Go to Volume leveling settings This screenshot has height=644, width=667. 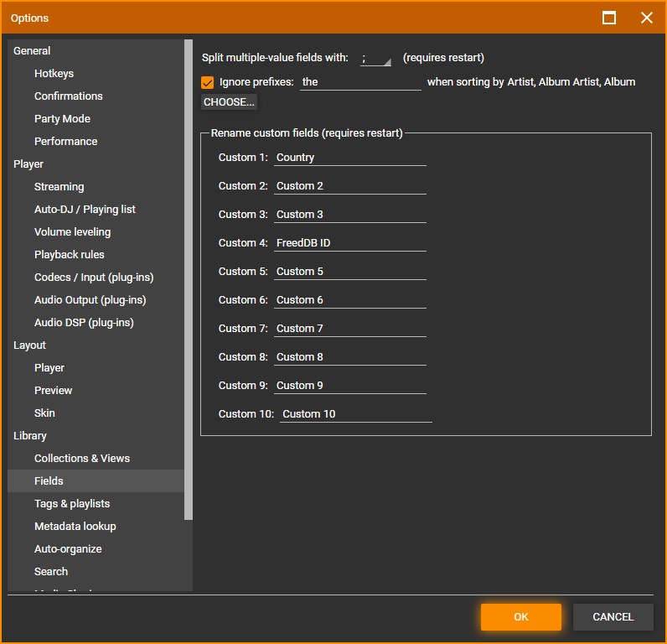point(72,232)
